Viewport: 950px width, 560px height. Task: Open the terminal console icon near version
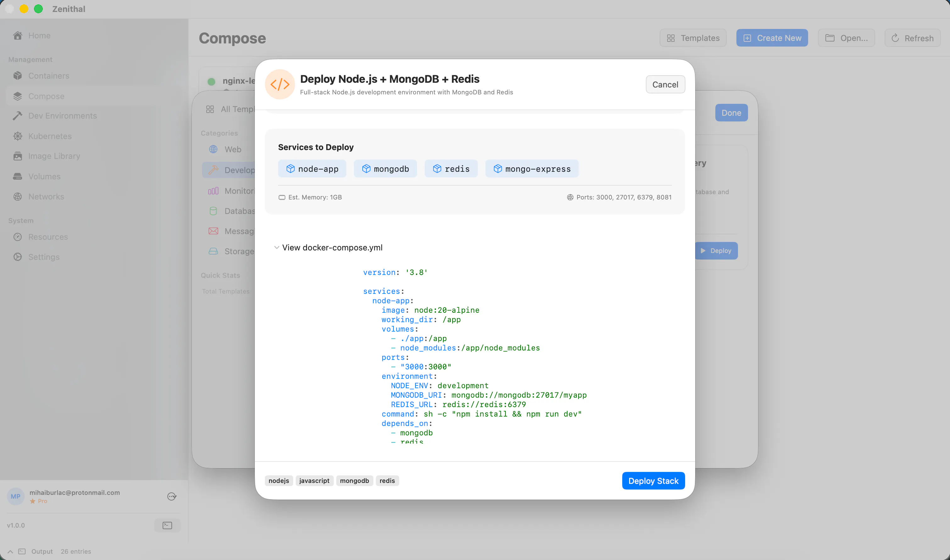click(167, 525)
